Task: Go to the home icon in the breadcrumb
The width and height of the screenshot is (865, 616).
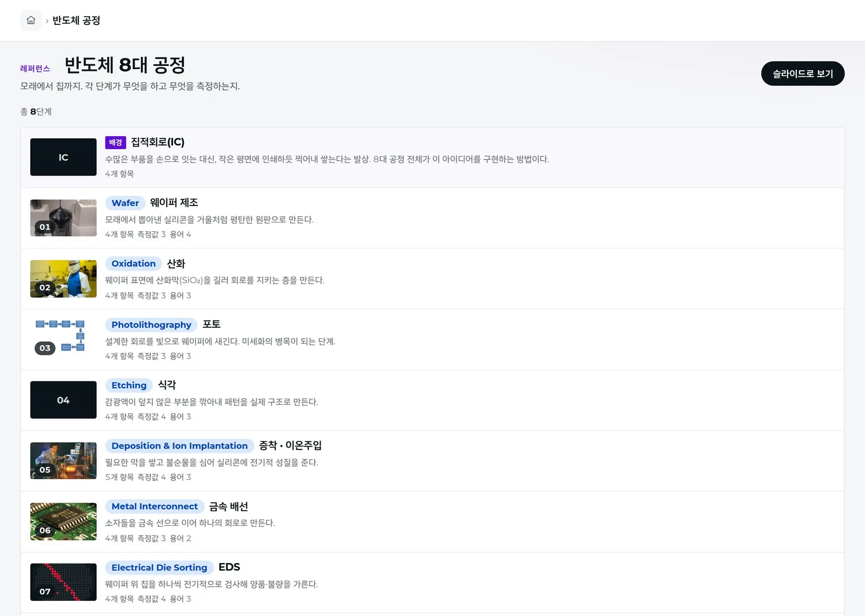Action: pos(31,21)
